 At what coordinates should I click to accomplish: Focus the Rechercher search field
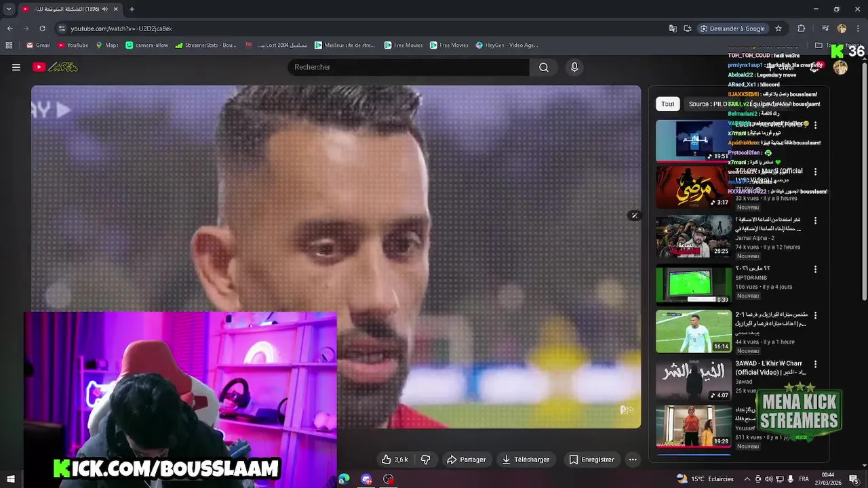(408, 67)
